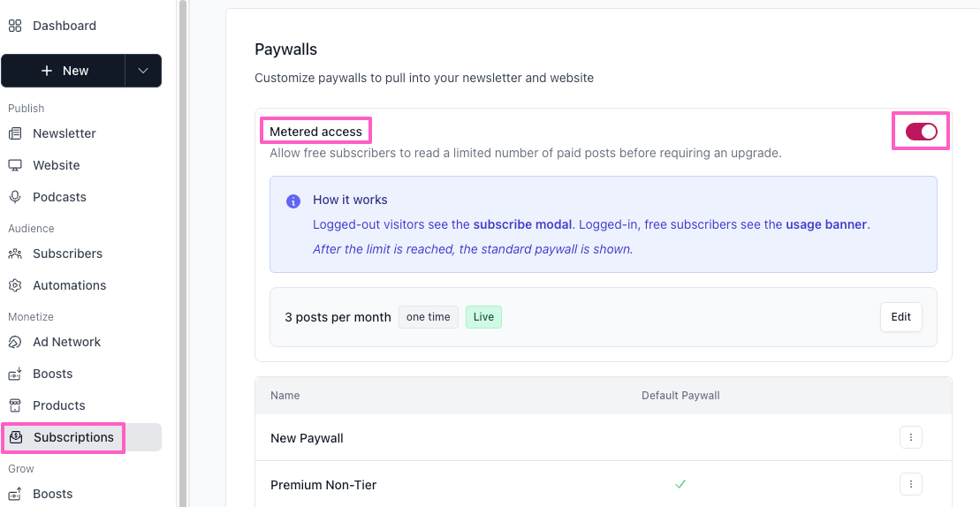Open the subscribe modal link

pos(522,224)
